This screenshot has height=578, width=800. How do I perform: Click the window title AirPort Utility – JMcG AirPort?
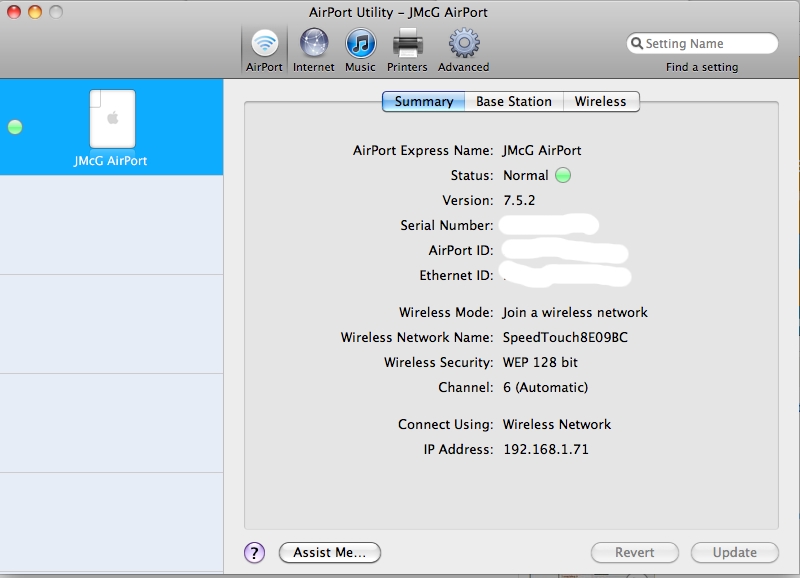[398, 12]
